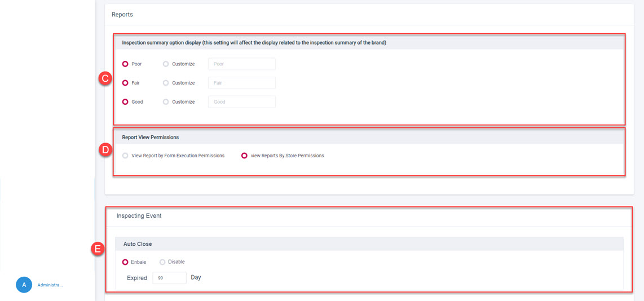The height and width of the screenshot is (301, 644).
Task: Select the Fair radio option
Action: tap(125, 83)
